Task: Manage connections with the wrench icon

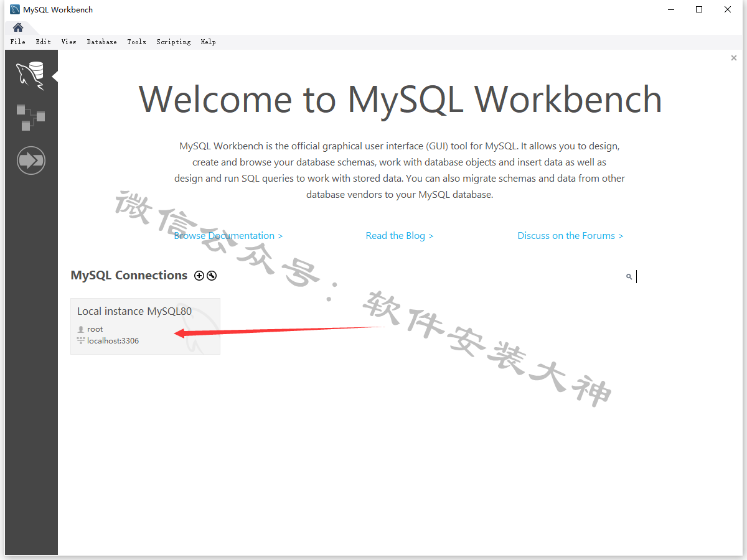Action: click(x=212, y=276)
